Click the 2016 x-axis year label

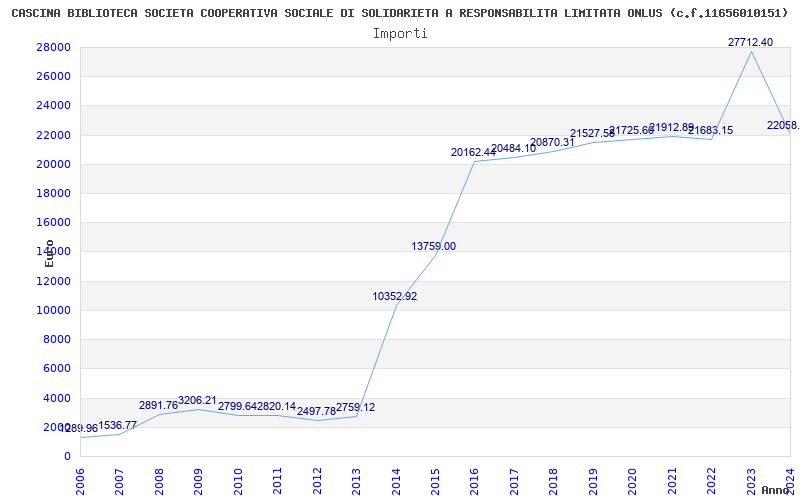point(474,482)
